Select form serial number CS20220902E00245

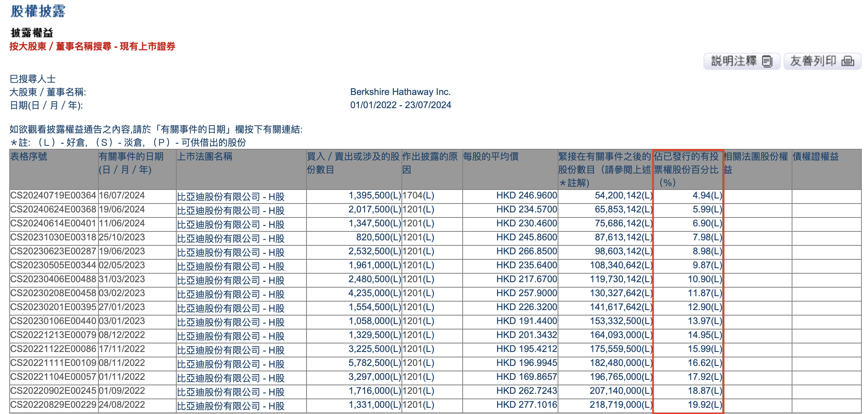point(53,391)
